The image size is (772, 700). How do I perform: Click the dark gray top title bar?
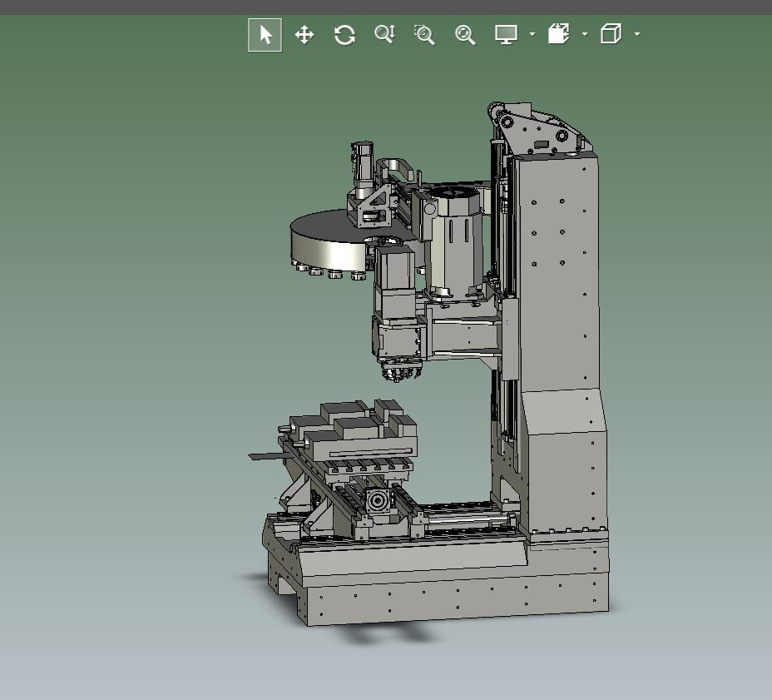click(x=386, y=7)
